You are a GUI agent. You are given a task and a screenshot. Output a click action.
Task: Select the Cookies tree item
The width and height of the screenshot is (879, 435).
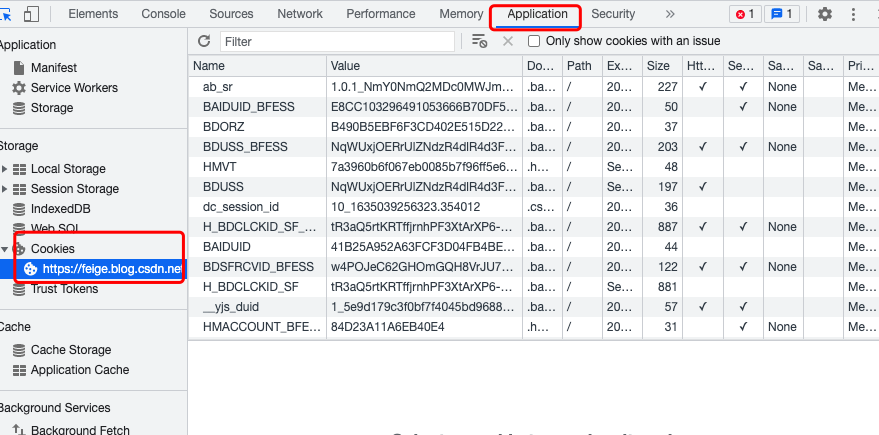coord(53,248)
